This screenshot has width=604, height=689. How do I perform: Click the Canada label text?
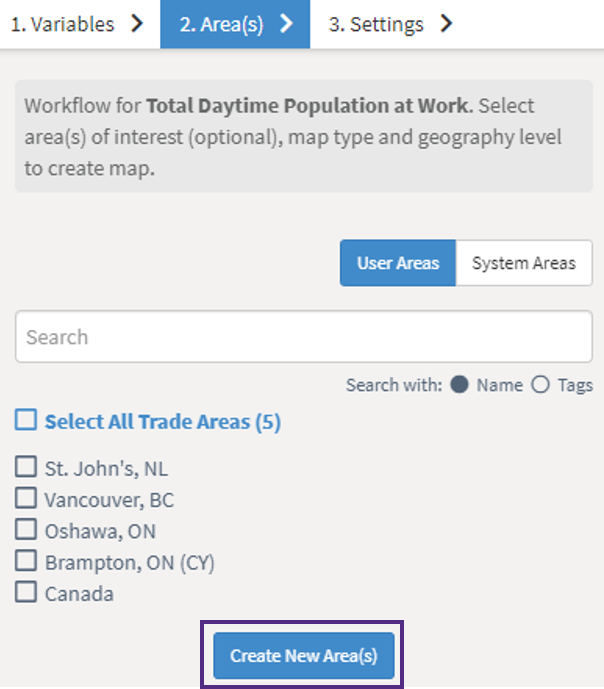tap(79, 594)
